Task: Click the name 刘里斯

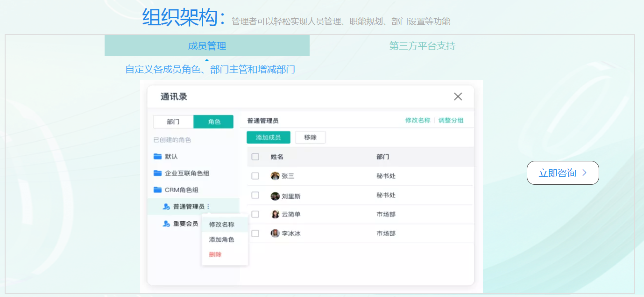Action: [x=291, y=196]
